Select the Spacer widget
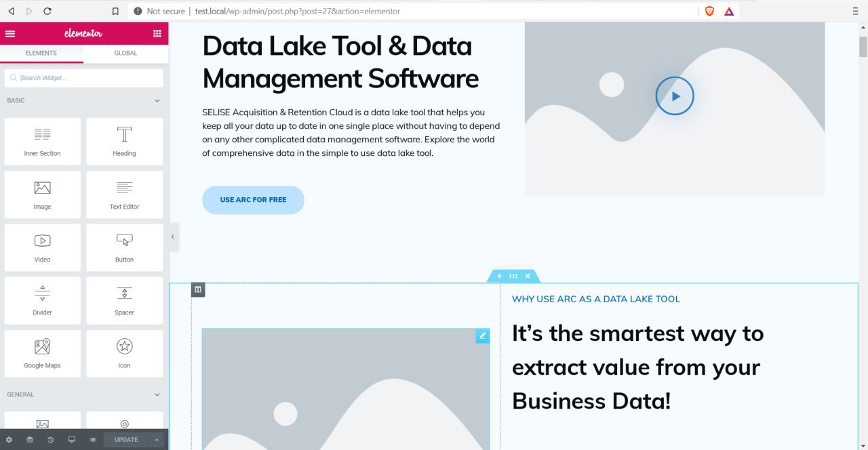Screen dimensions: 868x450 [124, 300]
